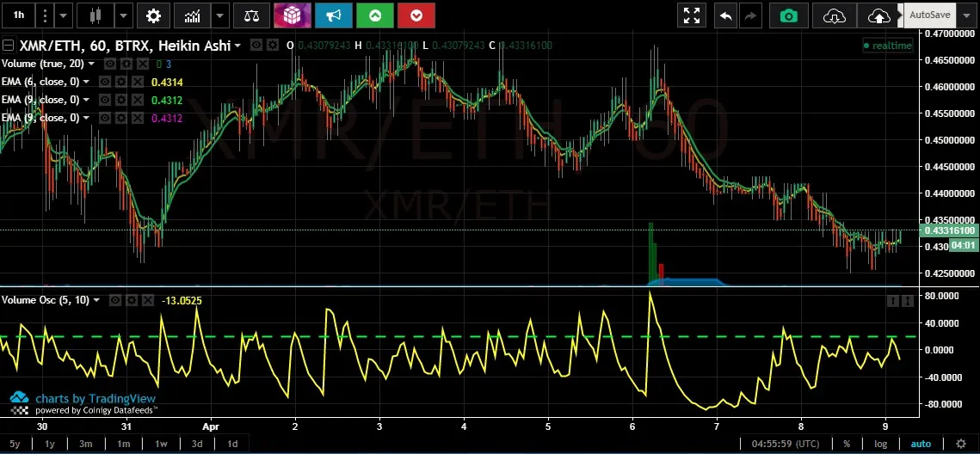
Task: Toggle visibility of the green EMA (9)
Action: point(105,100)
